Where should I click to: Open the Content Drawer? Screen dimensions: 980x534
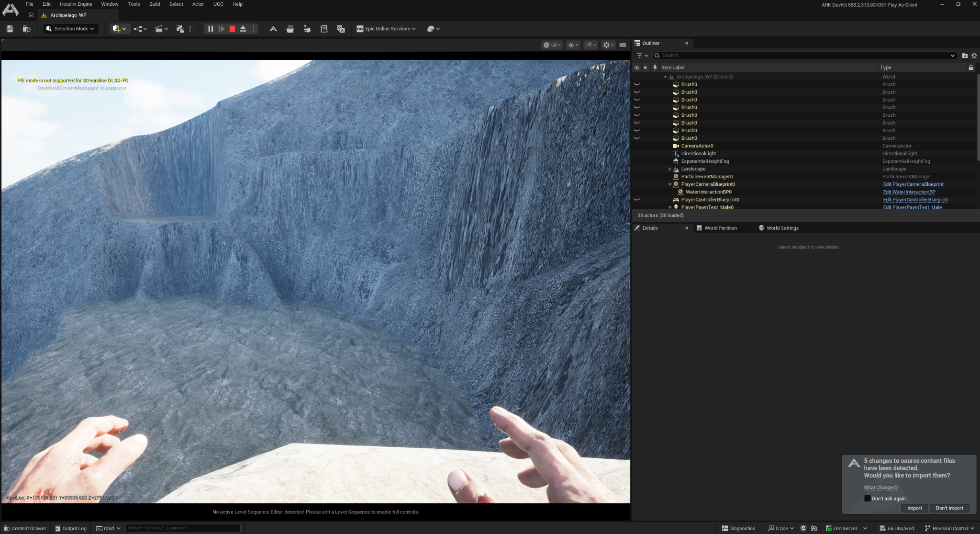tap(25, 528)
